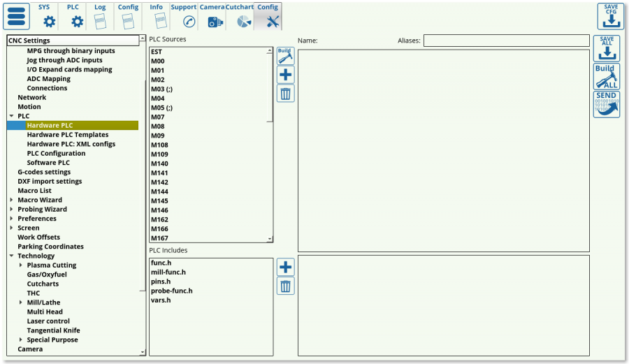Open the PLC gear tab
Image resolution: width=629 pixels, height=364 pixels.
click(x=73, y=17)
